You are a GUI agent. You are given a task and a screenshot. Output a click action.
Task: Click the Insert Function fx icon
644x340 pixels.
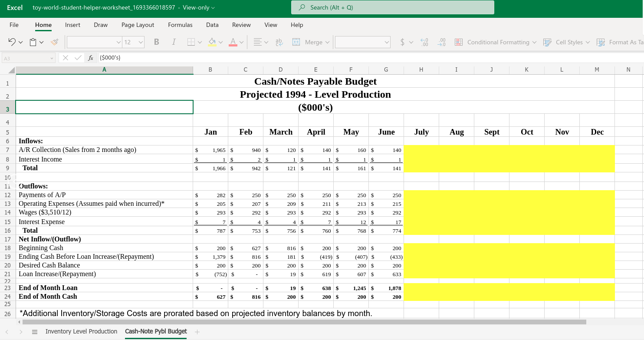coord(91,58)
